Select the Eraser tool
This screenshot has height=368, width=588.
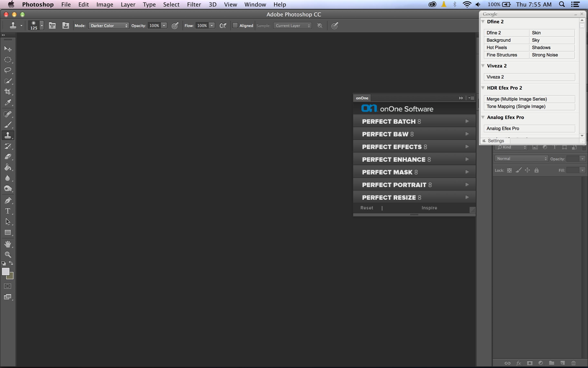8,156
